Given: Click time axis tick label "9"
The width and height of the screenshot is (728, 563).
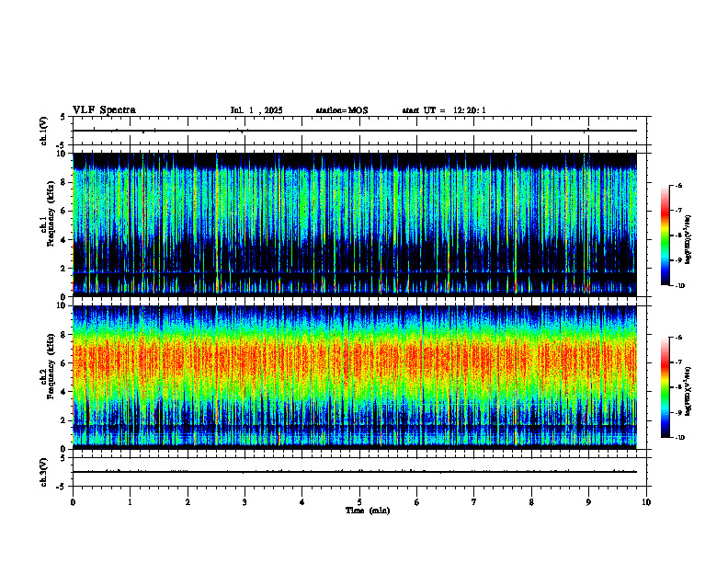Looking at the screenshot, I should [x=588, y=502].
